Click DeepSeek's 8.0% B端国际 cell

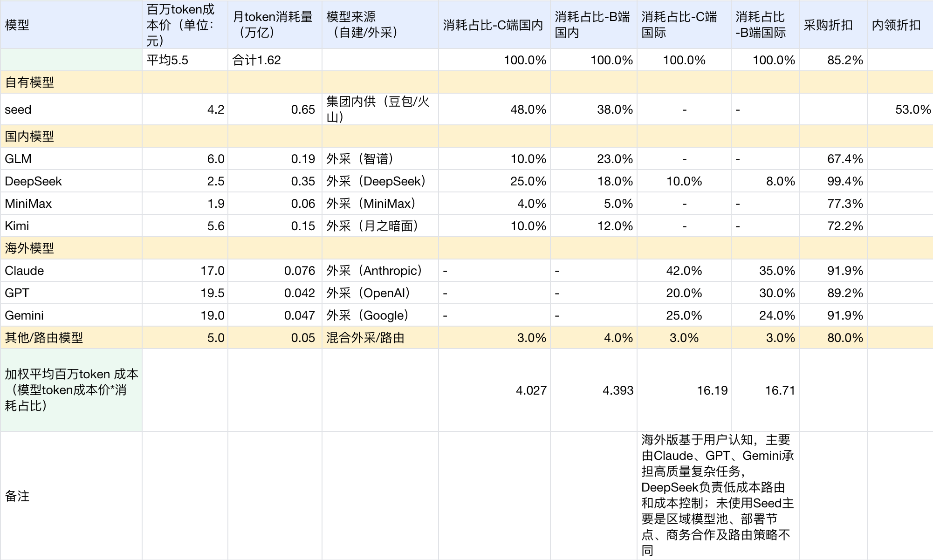pyautogui.click(x=765, y=181)
